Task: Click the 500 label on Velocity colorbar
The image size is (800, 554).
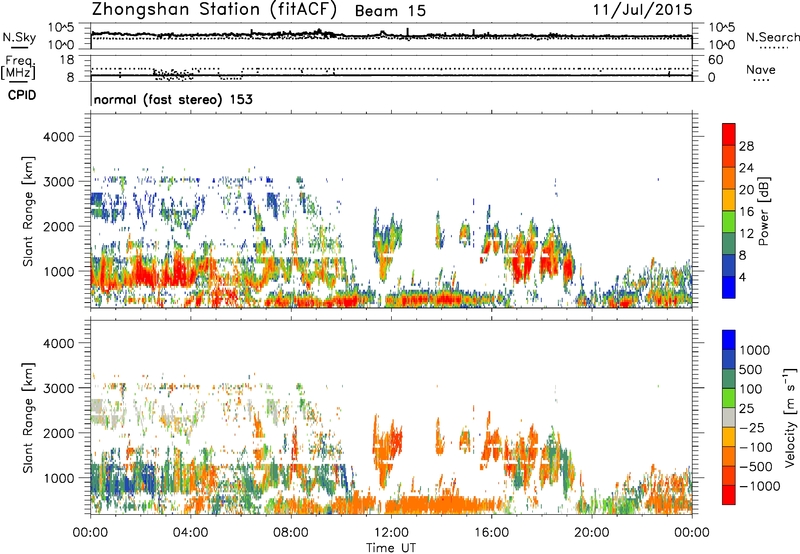Action: (751, 370)
